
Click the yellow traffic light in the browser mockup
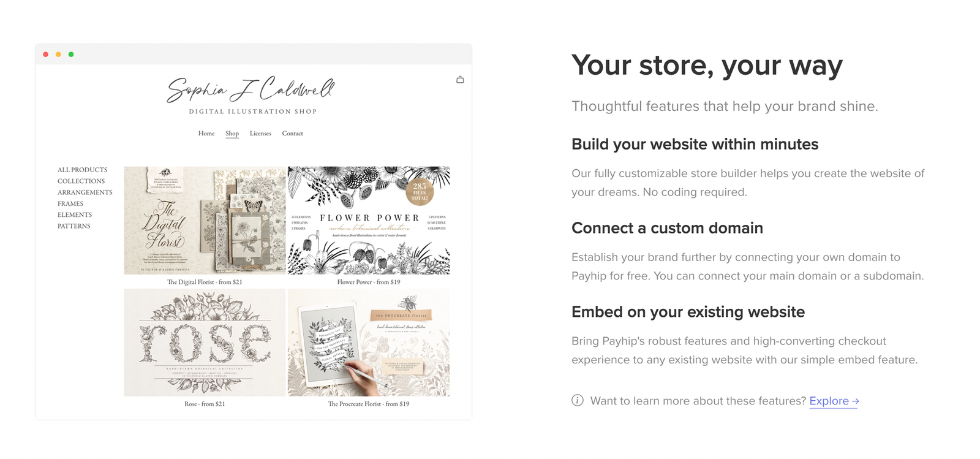pyautogui.click(x=59, y=54)
